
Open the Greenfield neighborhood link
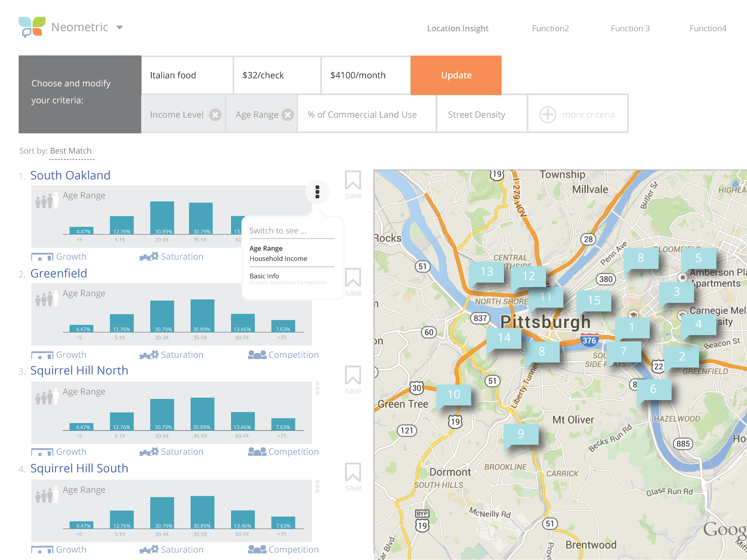59,273
